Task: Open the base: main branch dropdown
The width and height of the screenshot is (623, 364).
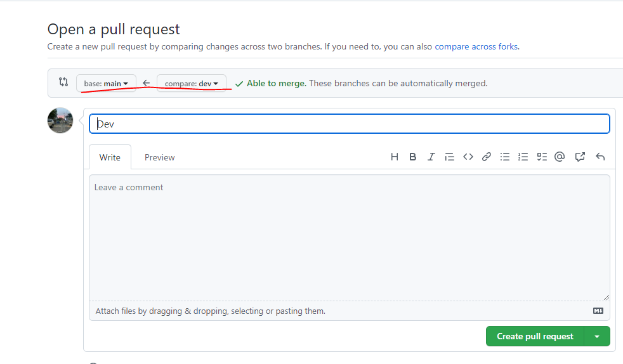Action: pos(106,83)
